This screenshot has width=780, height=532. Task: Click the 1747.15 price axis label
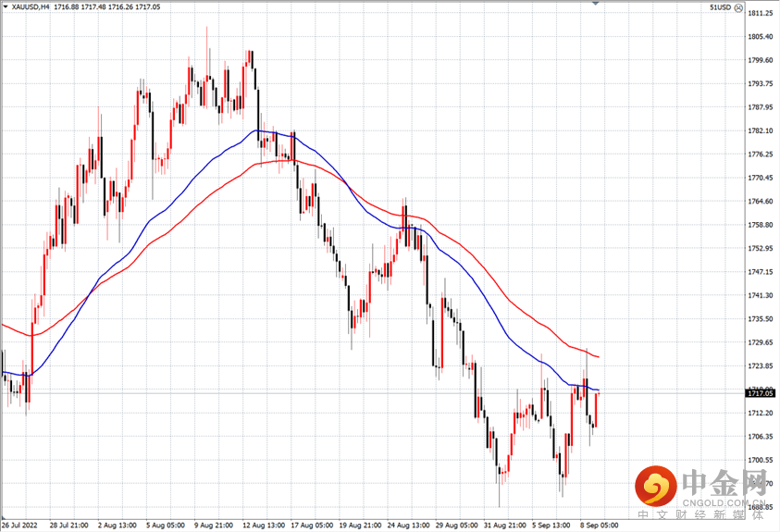click(x=760, y=272)
